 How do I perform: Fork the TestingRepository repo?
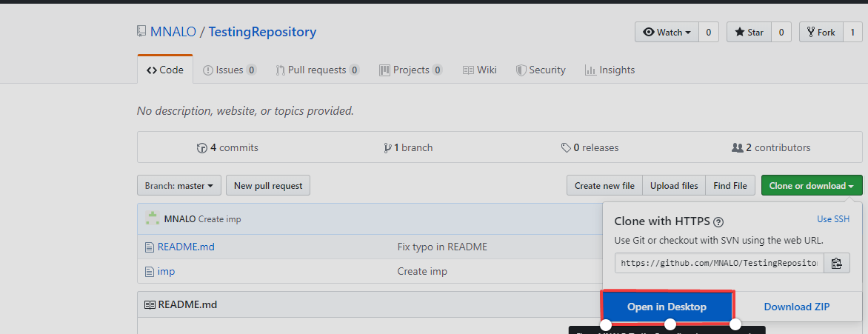[x=821, y=32]
